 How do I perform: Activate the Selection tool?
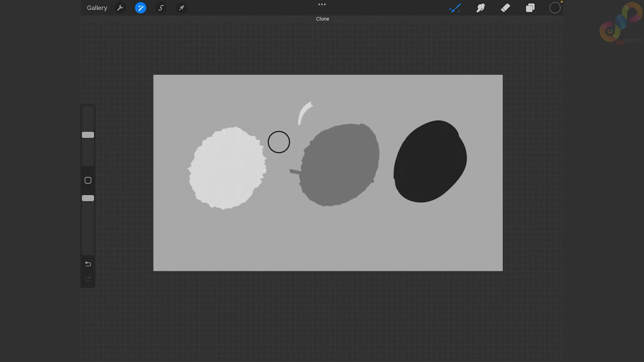[x=161, y=8]
